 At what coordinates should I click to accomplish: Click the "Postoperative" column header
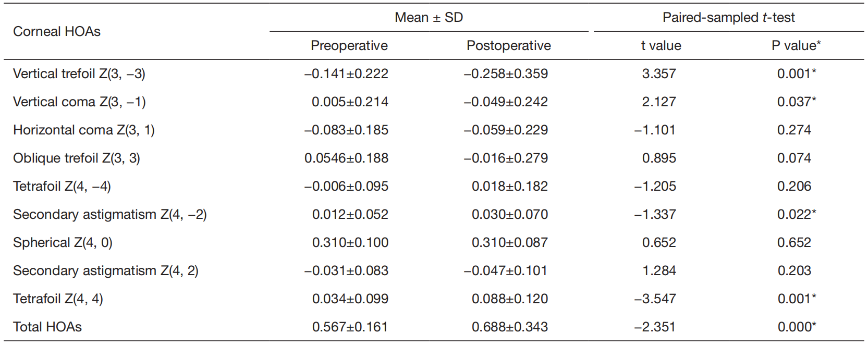click(x=508, y=46)
